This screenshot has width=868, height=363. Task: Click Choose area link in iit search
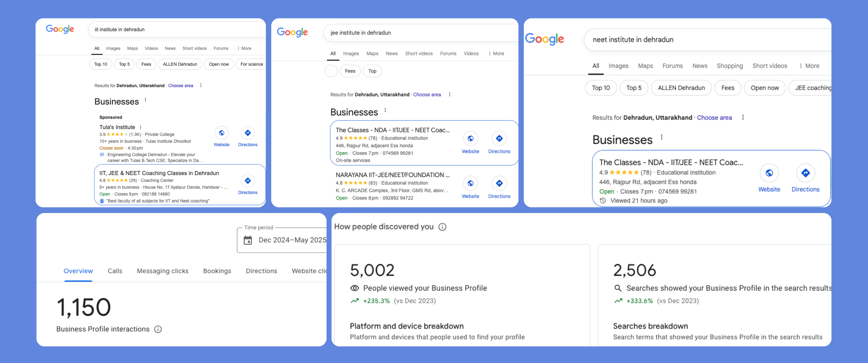[x=180, y=86]
